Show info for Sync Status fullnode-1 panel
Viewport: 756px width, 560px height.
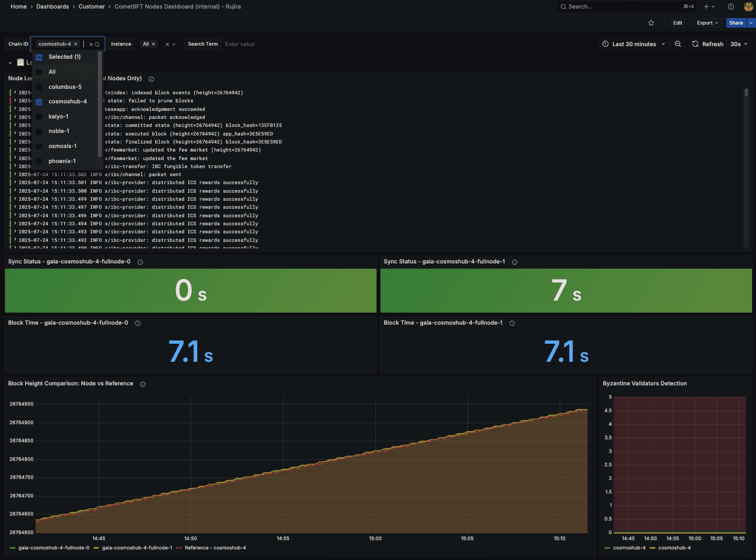[x=515, y=262]
